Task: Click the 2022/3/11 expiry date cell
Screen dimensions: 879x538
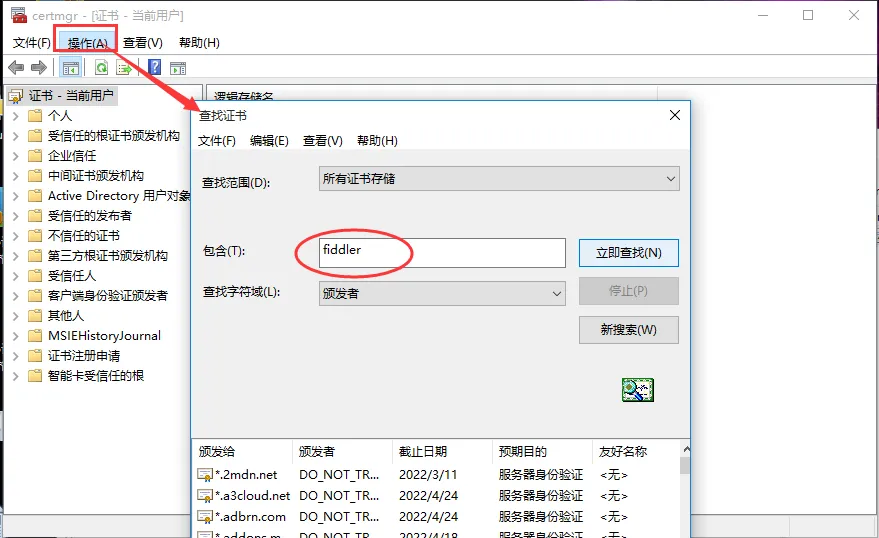Action: (x=428, y=475)
